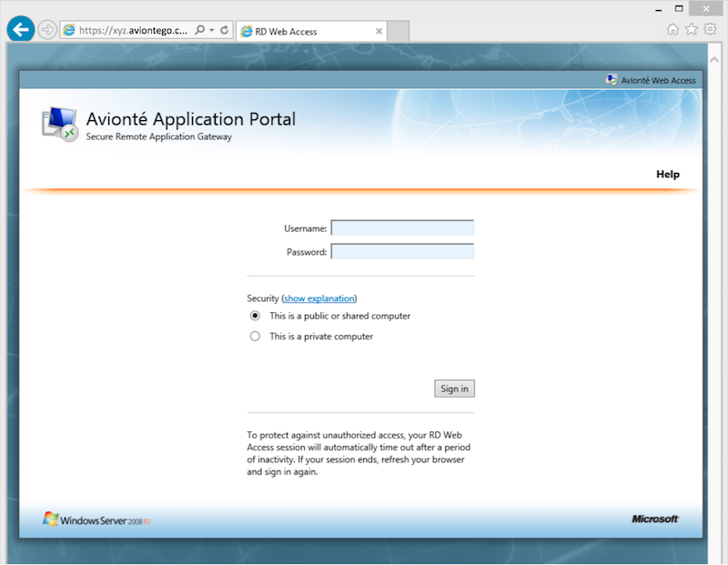
Task: Click the search magnifier in address bar
Action: 199,30
